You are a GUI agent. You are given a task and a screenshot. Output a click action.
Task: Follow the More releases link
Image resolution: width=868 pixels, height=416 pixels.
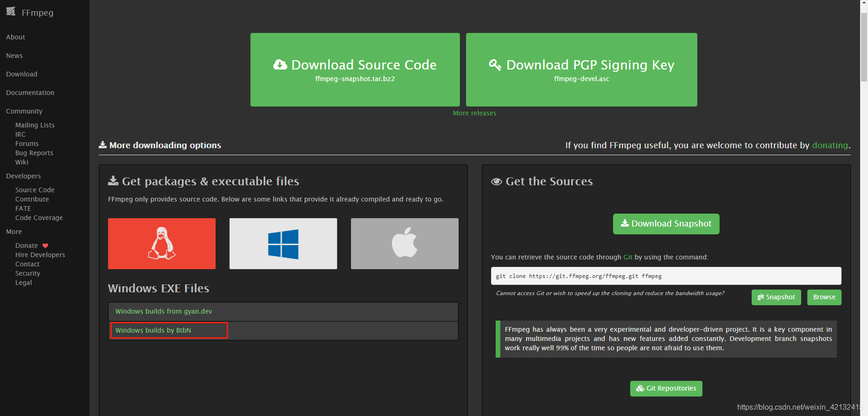[x=474, y=113]
